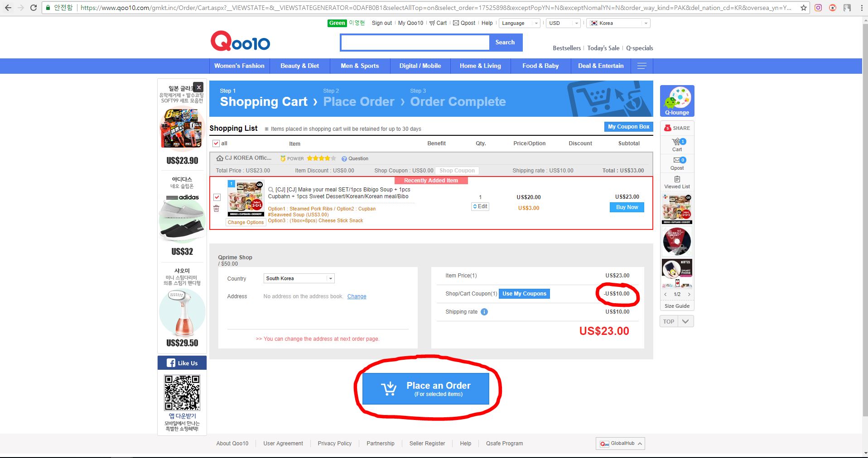
Task: Bookmark this page with star icon
Action: tap(804, 8)
